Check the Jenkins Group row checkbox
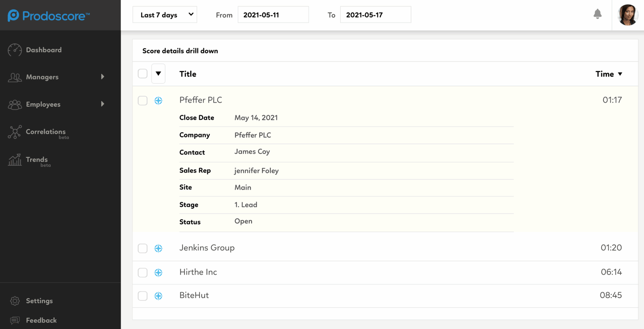This screenshot has height=329, width=644. pyautogui.click(x=143, y=248)
